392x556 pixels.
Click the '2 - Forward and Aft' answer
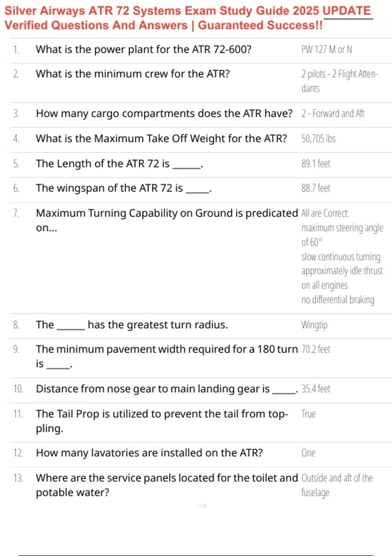pyautogui.click(x=333, y=113)
